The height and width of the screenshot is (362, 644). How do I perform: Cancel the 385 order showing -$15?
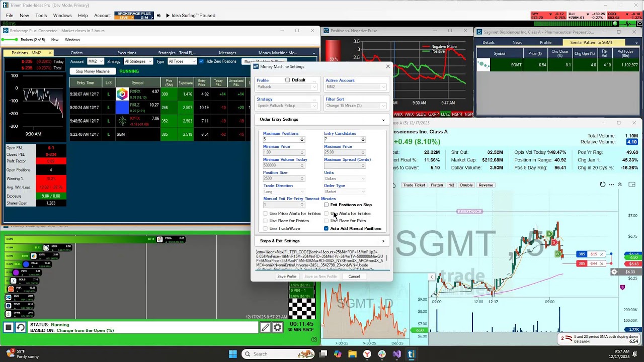(x=601, y=254)
